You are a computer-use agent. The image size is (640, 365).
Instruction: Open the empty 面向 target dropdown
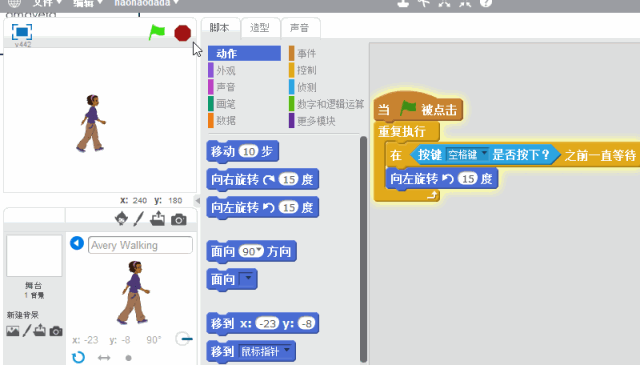pos(247,279)
